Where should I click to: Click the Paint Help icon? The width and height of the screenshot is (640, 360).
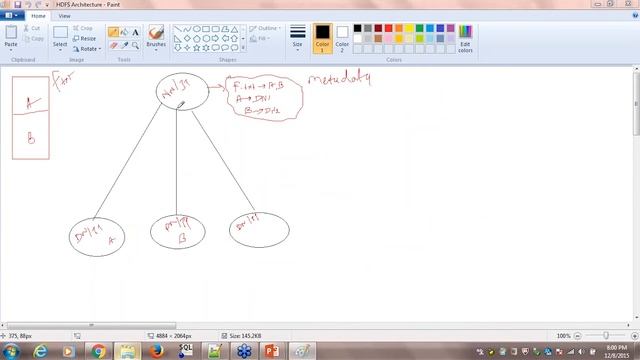coord(635,16)
